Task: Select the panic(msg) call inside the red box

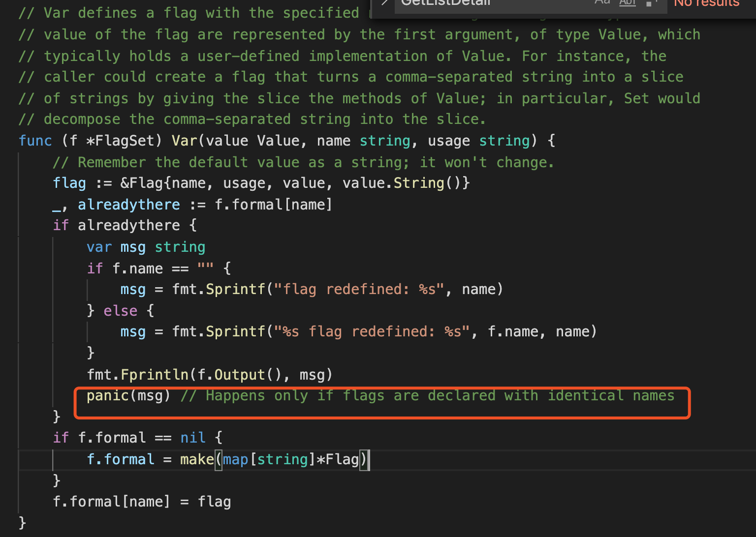Action: pyautogui.click(x=128, y=395)
